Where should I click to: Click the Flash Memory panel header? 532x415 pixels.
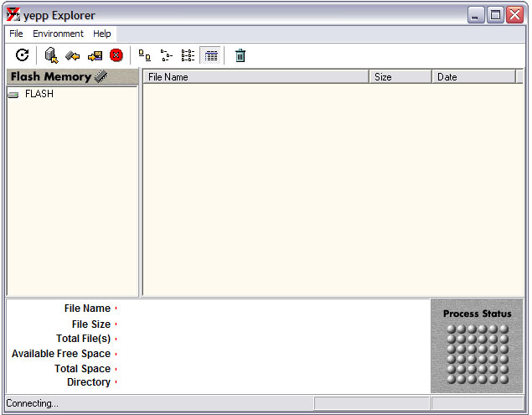point(72,76)
